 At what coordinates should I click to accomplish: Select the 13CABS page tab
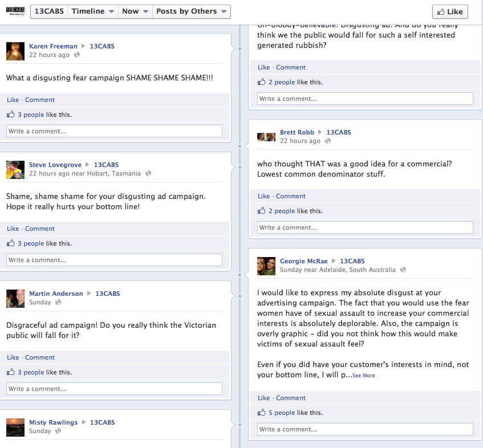49,11
